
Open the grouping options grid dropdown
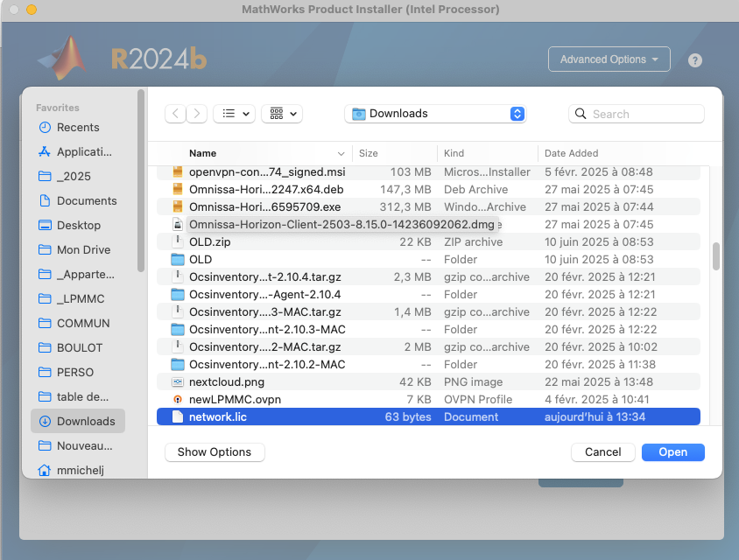click(x=282, y=114)
